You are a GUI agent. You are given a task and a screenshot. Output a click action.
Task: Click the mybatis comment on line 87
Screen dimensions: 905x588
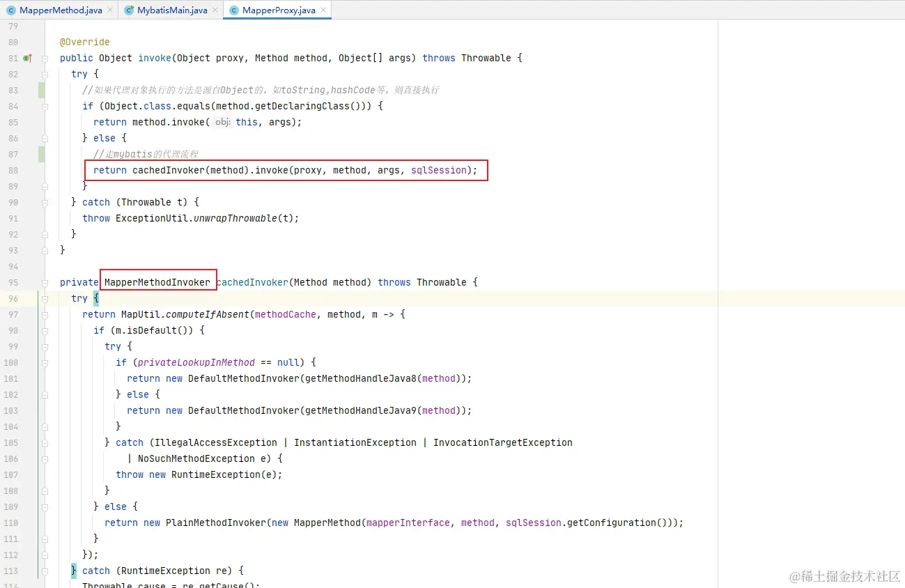146,154
